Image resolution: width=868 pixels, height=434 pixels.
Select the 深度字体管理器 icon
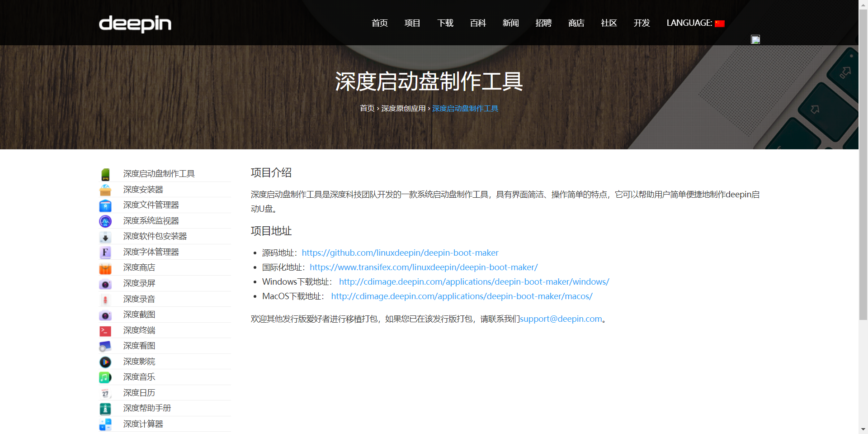[105, 253]
